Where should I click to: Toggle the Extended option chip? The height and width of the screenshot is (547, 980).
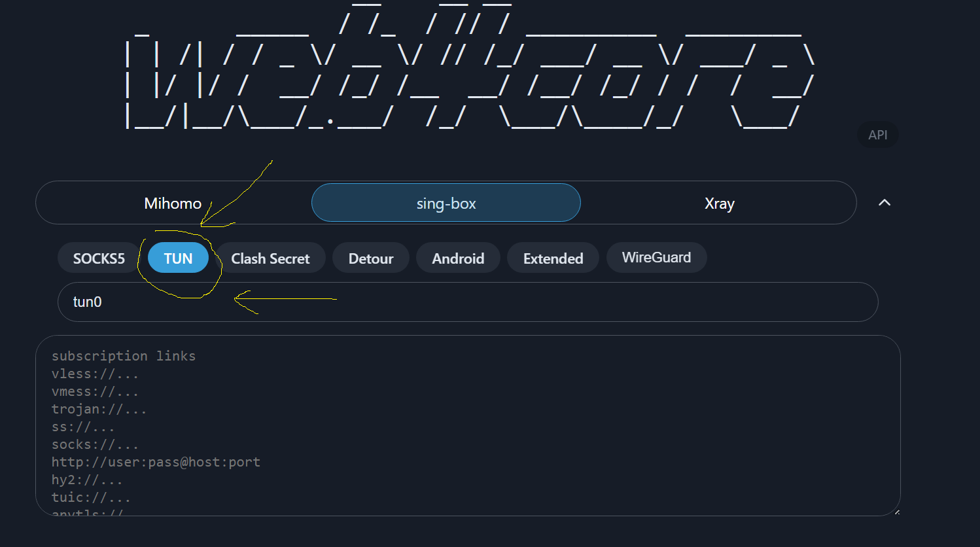(553, 258)
